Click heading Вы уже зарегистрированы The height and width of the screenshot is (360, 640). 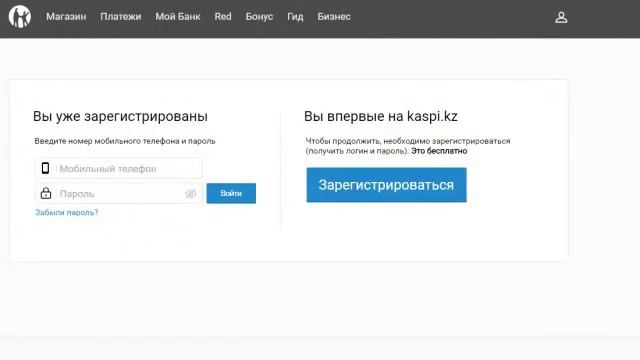[120, 116]
